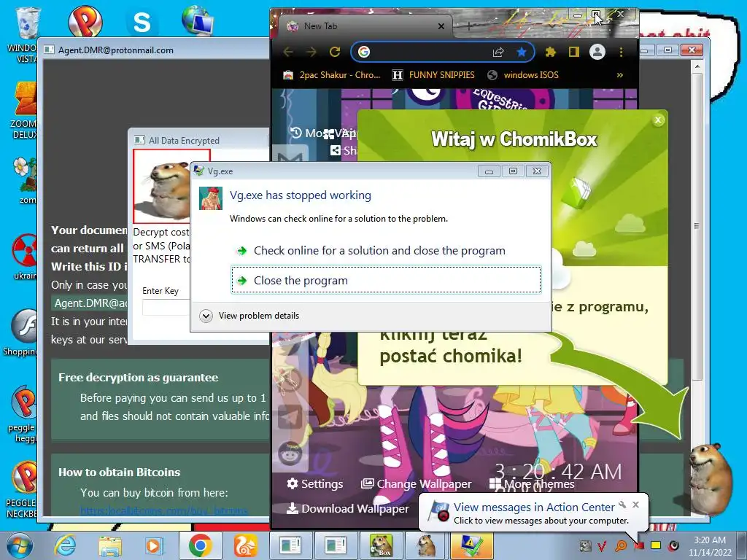Bookmark page with the star icon
This screenshot has width=747, height=560.
coord(522,52)
